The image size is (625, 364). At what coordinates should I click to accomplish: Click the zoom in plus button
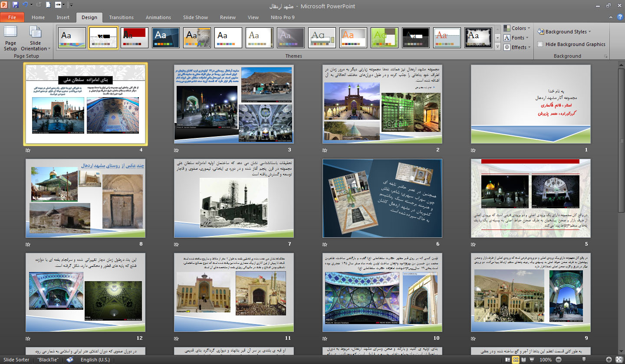[x=609, y=360]
